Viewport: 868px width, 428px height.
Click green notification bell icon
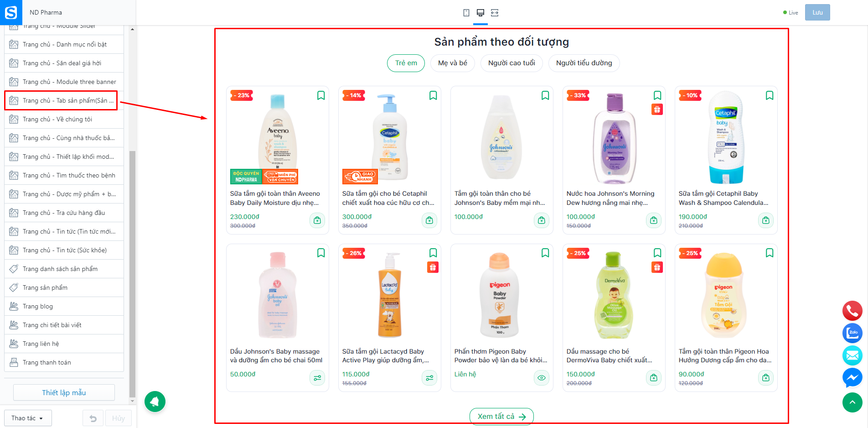(155, 402)
